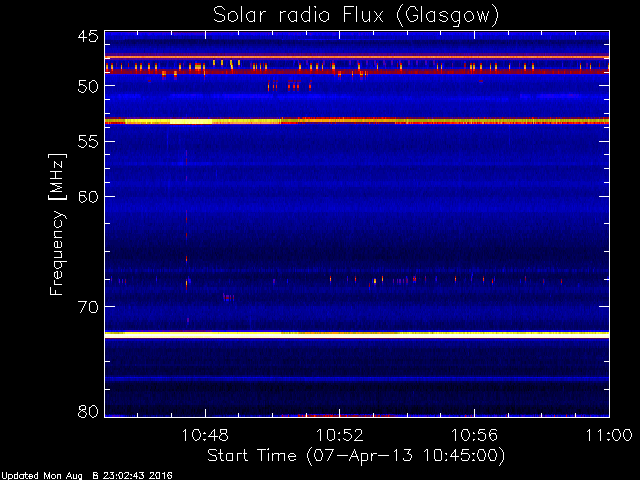Click the 60 frequency tick label
The width and height of the screenshot is (640, 480).
(x=88, y=197)
